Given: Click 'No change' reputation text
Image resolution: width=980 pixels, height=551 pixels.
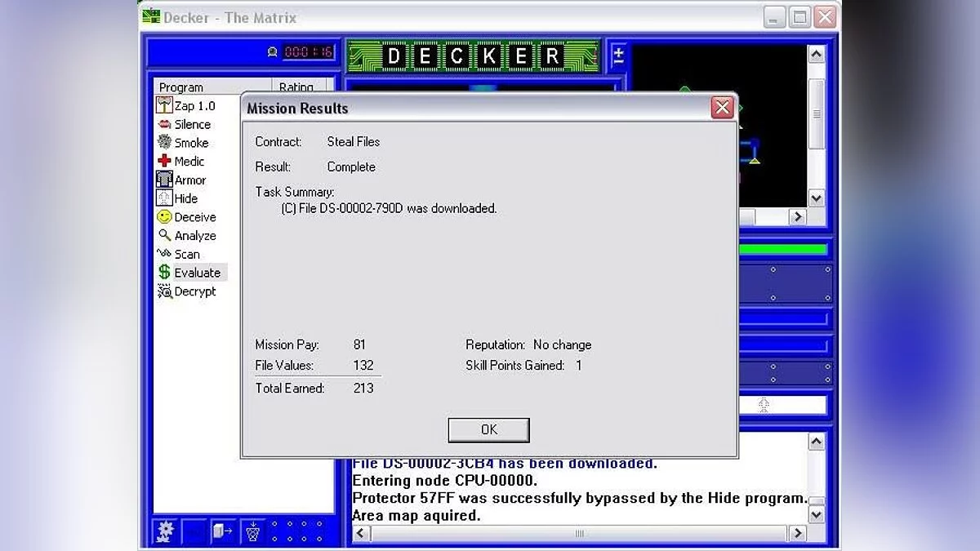Looking at the screenshot, I should [x=562, y=344].
